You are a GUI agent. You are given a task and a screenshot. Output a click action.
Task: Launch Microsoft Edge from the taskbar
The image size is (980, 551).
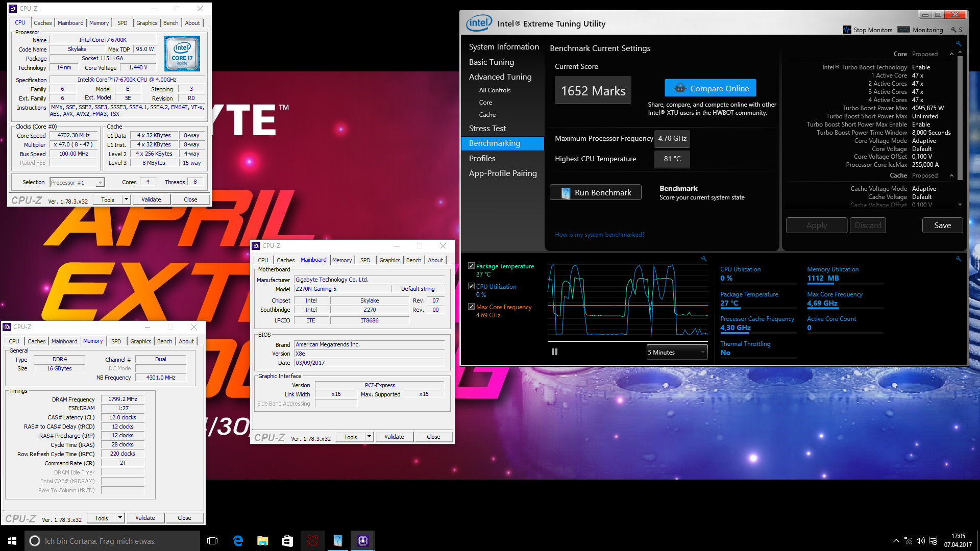coord(238,541)
